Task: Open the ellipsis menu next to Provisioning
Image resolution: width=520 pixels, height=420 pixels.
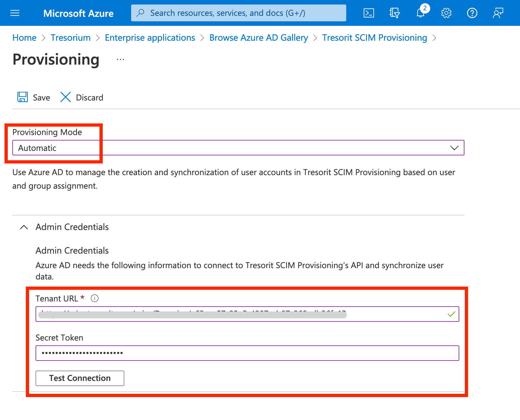Action: (120, 59)
